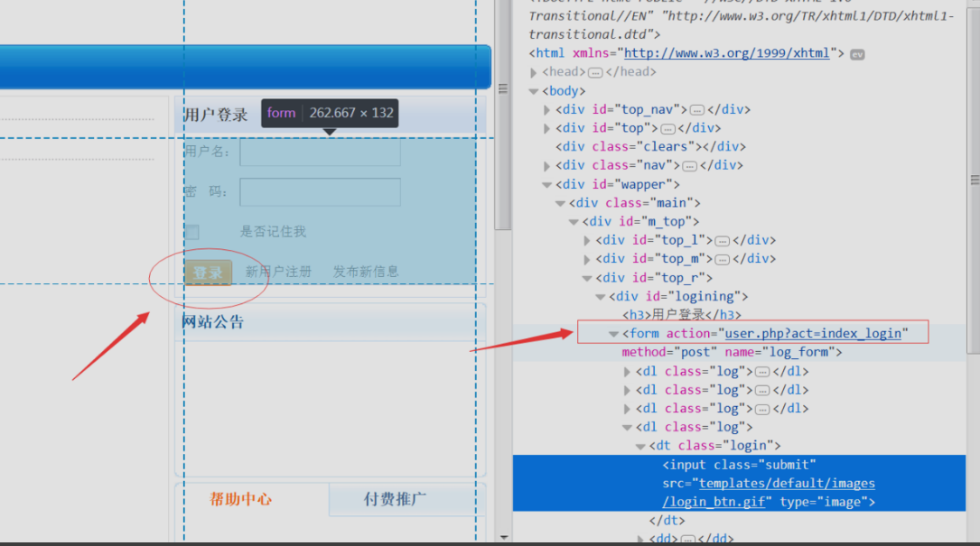Switch to the 帮助中心 tab
Screen dimensions: 980x546
point(240,499)
